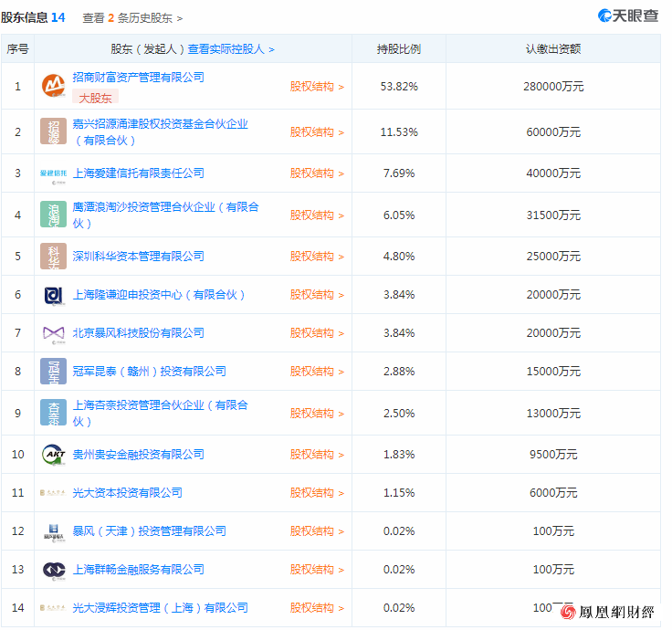Open 上海爱建信托有限责任公司 link
The width and height of the screenshot is (672, 630).
pyautogui.click(x=139, y=173)
